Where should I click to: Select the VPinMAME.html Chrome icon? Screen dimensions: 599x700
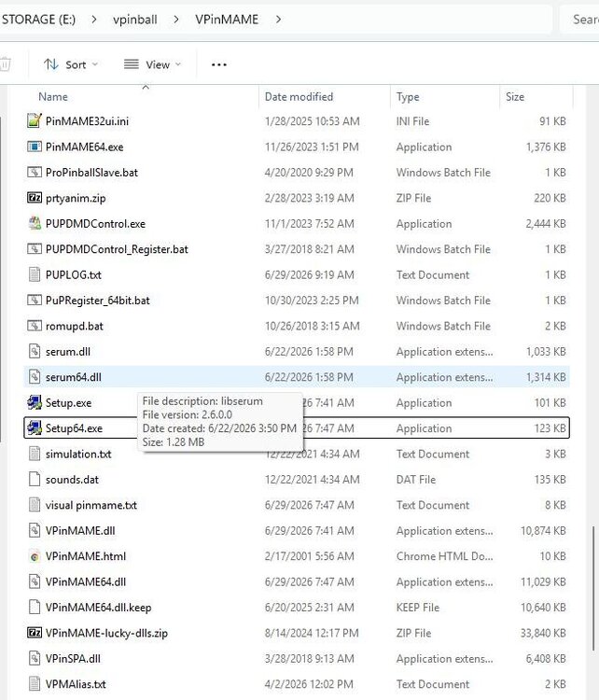(35, 556)
